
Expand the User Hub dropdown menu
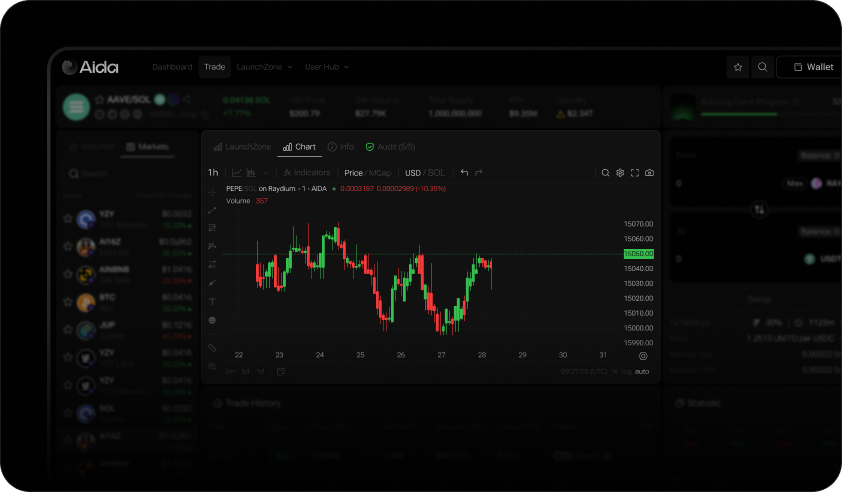327,67
